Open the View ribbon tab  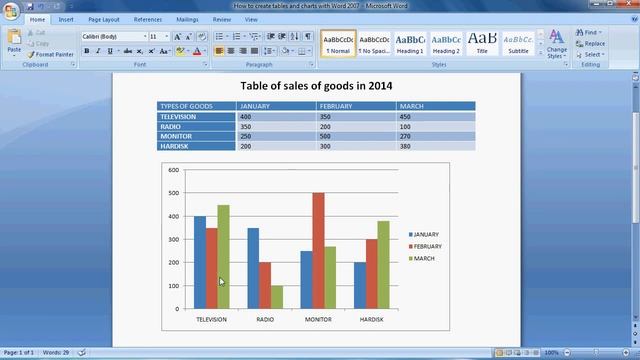pyautogui.click(x=251, y=20)
